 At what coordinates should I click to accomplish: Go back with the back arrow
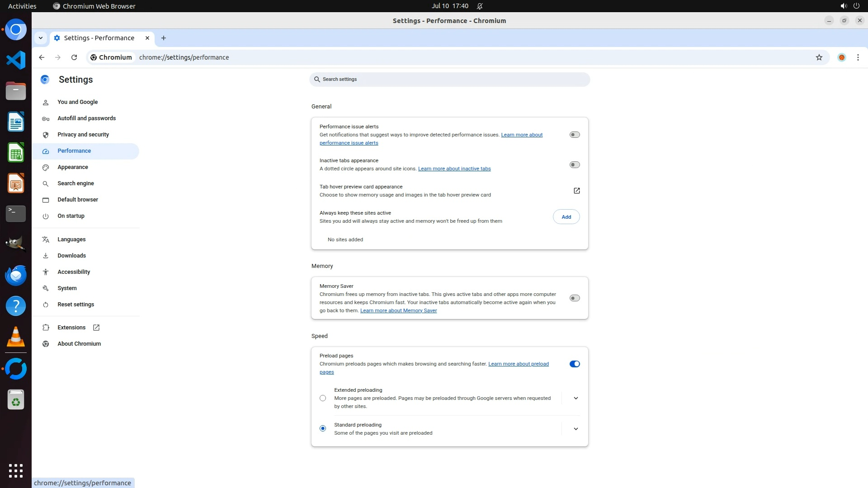tap(42, 57)
